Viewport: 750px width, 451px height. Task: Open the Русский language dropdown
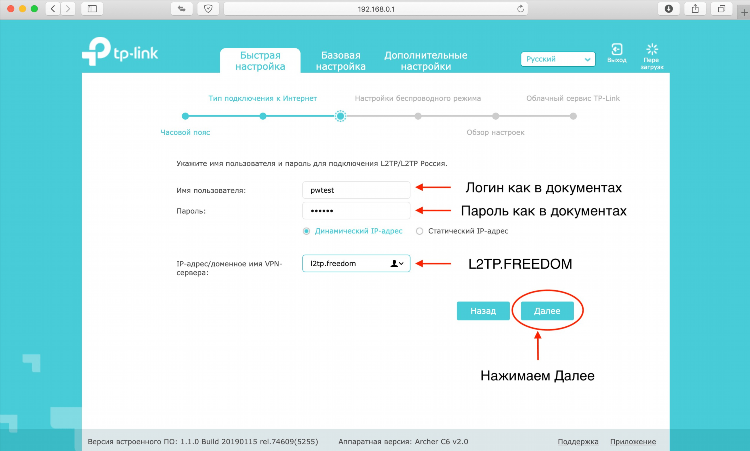558,59
